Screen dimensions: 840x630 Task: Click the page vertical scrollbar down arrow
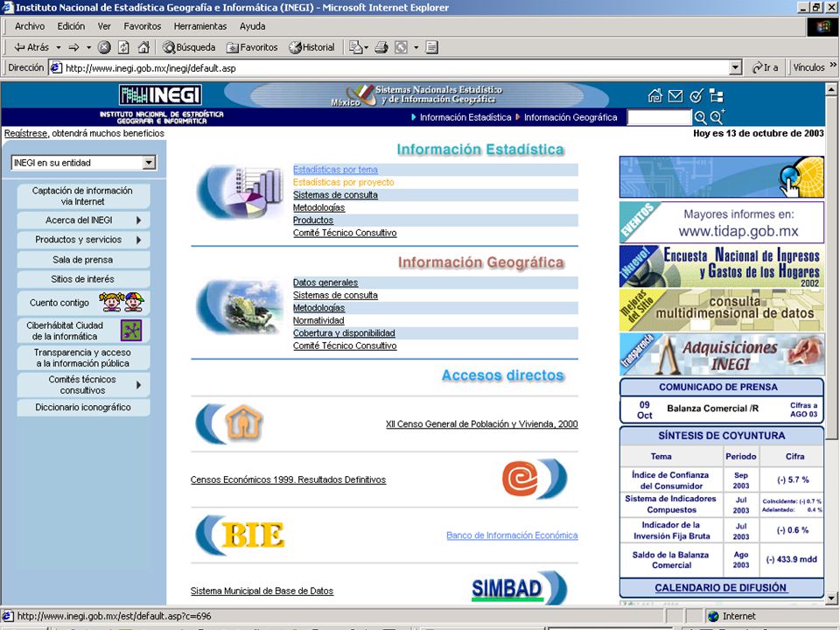(x=831, y=598)
